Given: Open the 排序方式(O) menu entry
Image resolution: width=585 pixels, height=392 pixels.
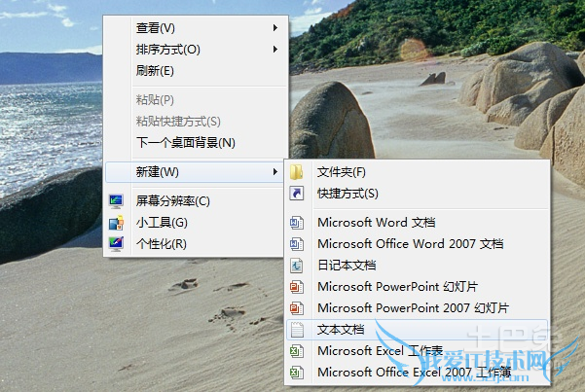Looking at the screenshot, I should (196, 50).
